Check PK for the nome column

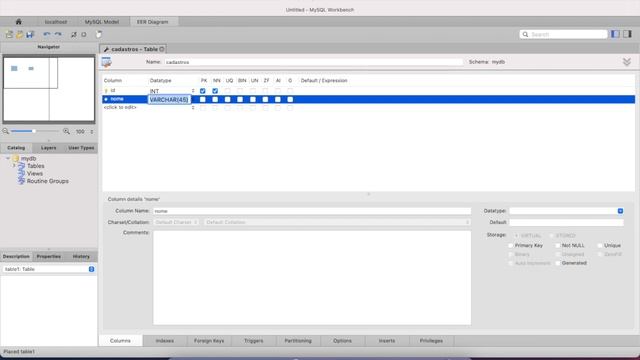pos(203,100)
